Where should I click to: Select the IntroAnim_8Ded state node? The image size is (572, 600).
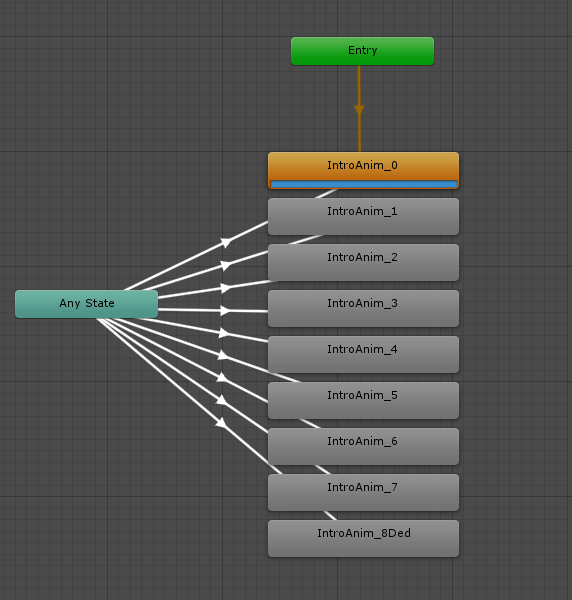click(363, 538)
